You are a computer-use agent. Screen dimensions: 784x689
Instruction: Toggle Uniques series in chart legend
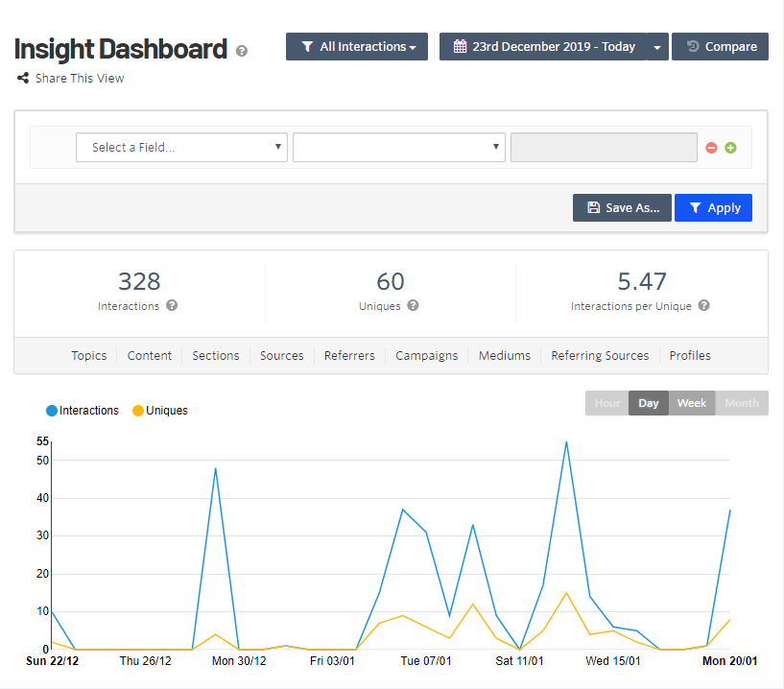pyautogui.click(x=159, y=411)
